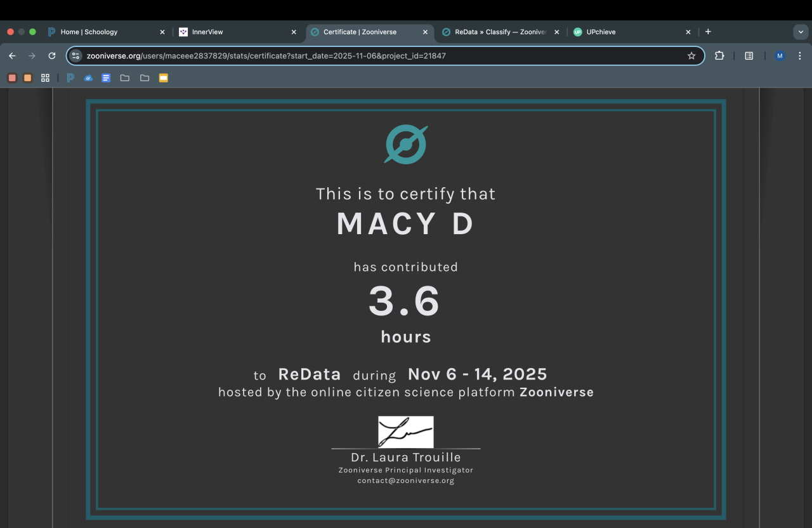Click the 'has contributed' text
Viewport: 812px width, 528px height.
coord(406,267)
